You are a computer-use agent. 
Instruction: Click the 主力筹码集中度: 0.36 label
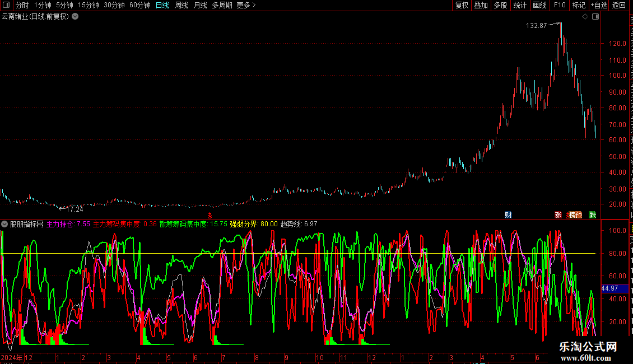click(x=125, y=224)
